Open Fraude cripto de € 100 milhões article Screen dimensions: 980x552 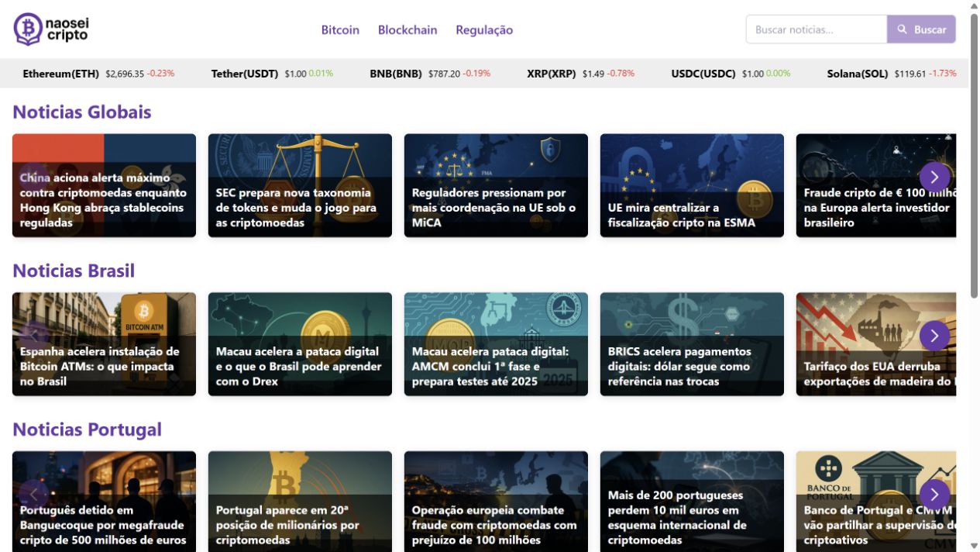(x=876, y=185)
